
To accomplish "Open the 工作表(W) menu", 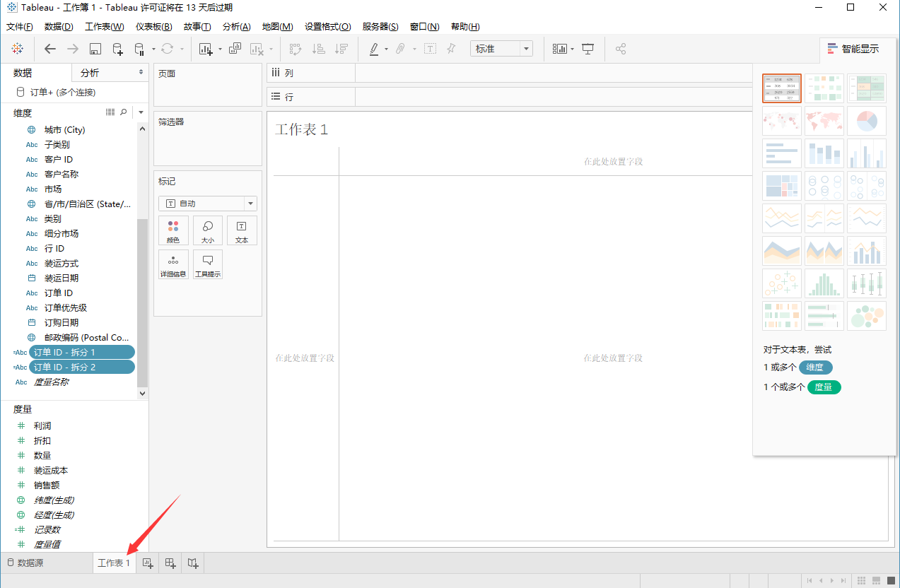I will click(x=105, y=27).
